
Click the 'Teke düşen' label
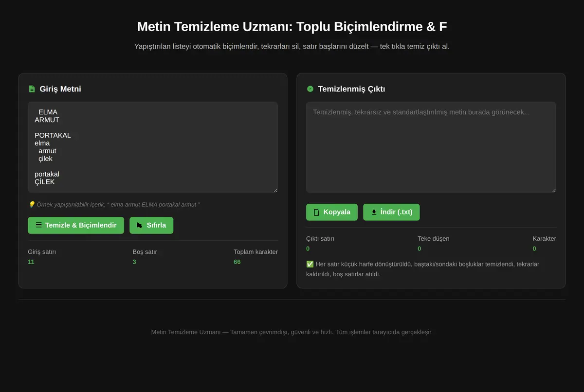pos(433,239)
